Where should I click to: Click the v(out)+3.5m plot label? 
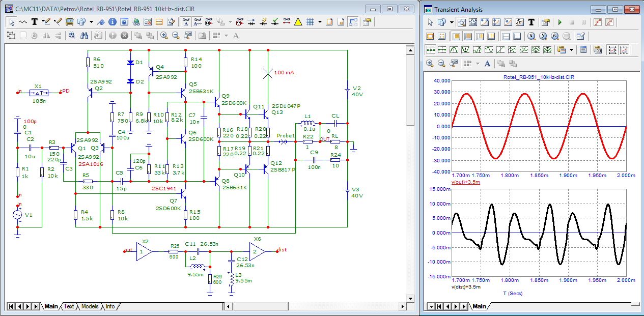(466, 182)
